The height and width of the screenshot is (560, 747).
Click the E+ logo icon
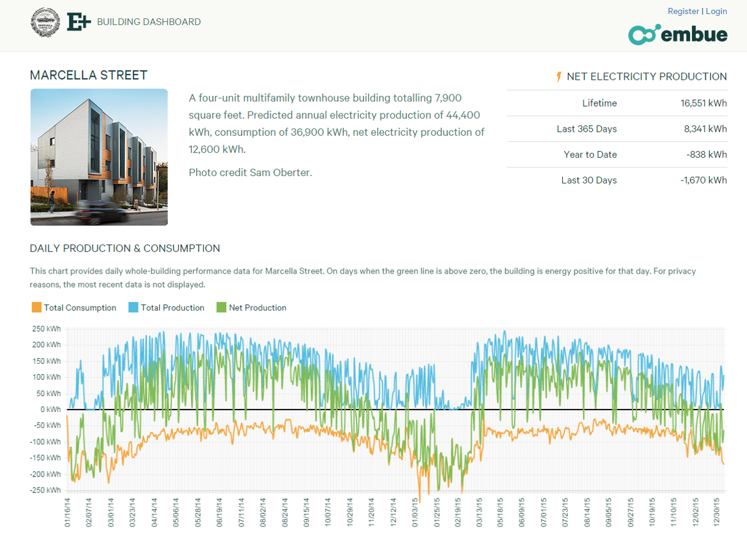(79, 22)
